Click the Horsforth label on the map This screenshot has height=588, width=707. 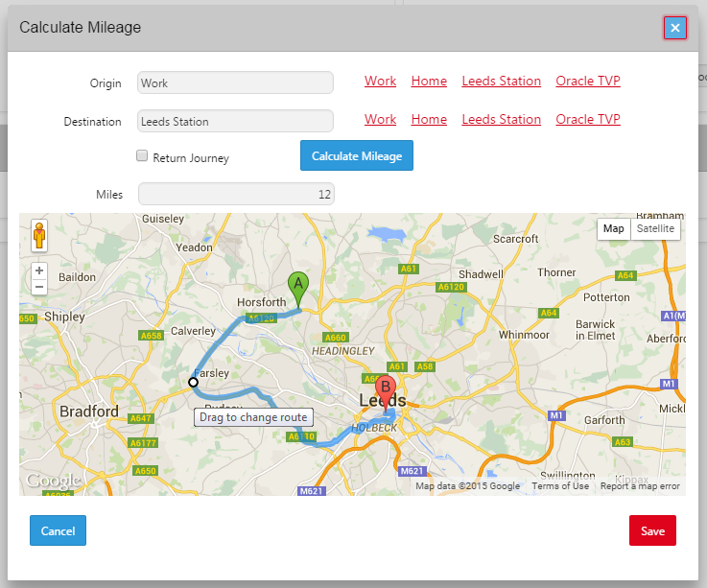tap(262, 302)
